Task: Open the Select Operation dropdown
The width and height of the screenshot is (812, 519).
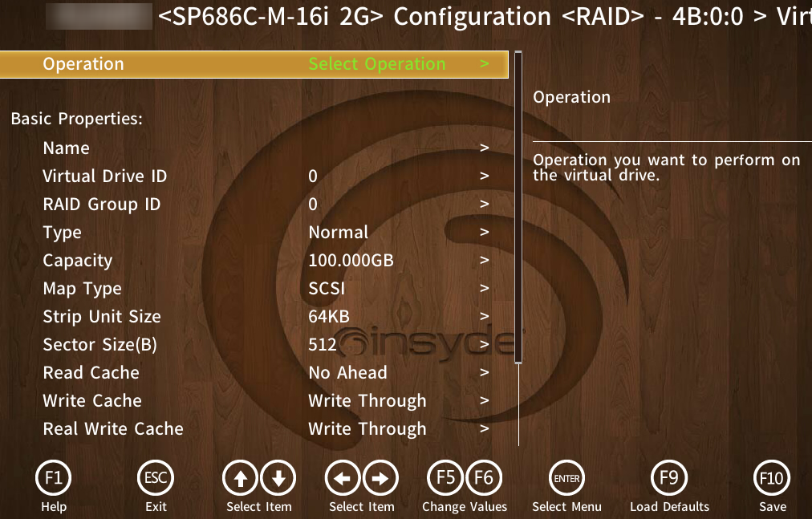Action: pos(377,63)
